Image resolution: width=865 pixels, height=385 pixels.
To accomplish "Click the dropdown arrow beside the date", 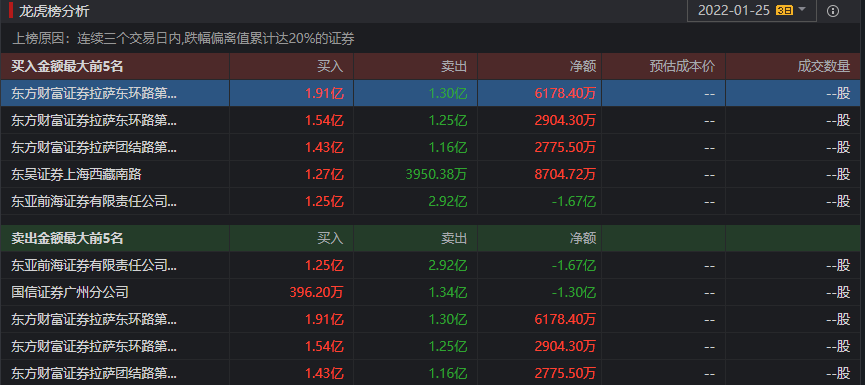I will pos(802,9).
